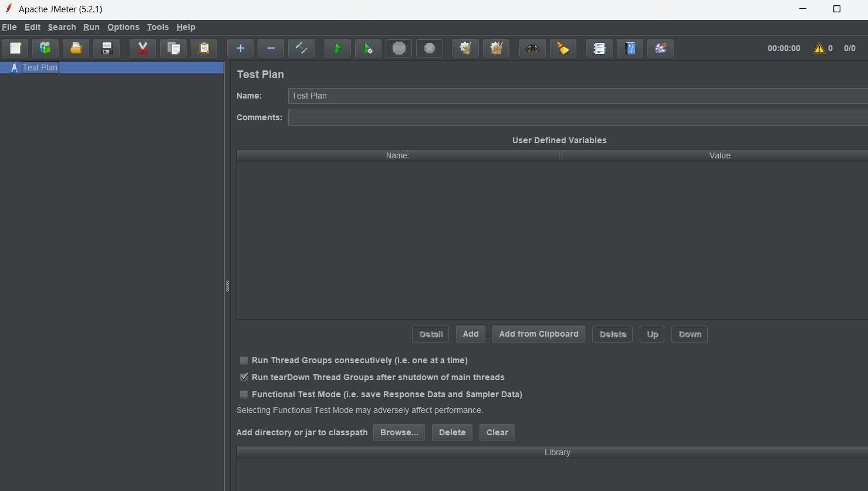This screenshot has width=868, height=491.
Task: Click the Toggle enable/disable toolbar icon
Action: [x=301, y=48]
